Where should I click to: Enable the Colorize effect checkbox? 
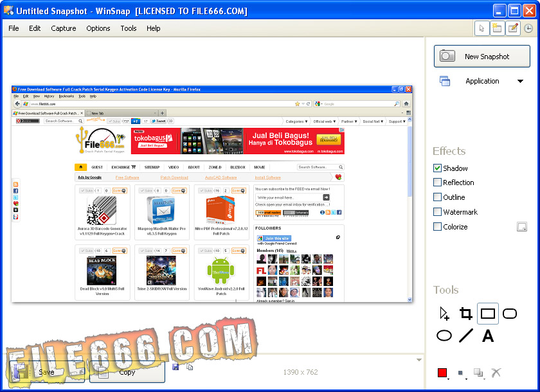pyautogui.click(x=437, y=226)
